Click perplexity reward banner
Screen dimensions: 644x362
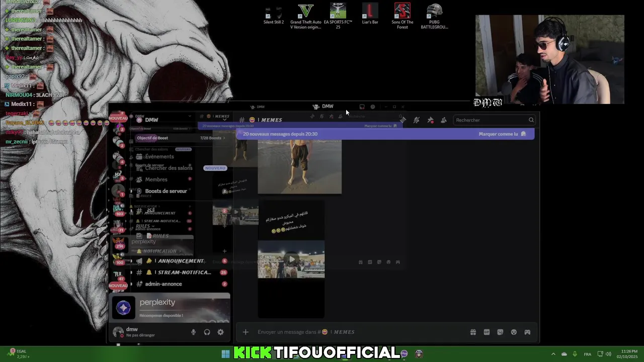170,308
